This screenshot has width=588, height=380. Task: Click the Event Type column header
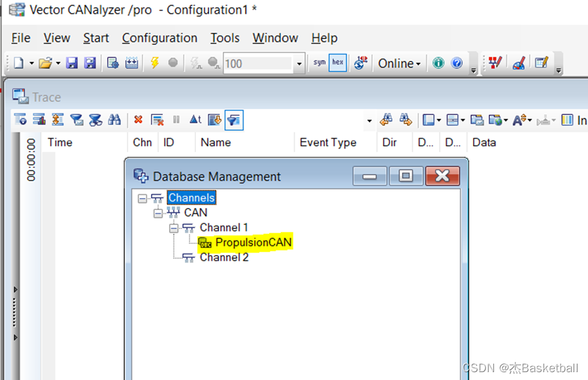[x=328, y=143]
